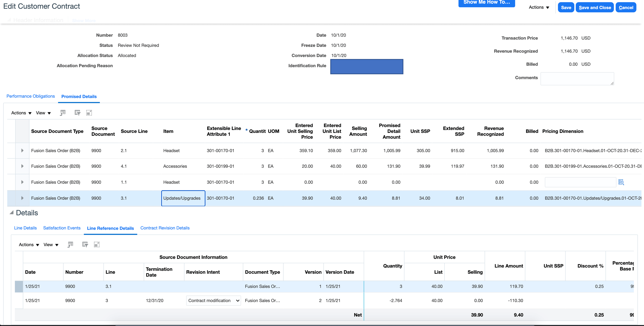
Task: Open page-level Actions menu near Save
Action: coord(539,7)
